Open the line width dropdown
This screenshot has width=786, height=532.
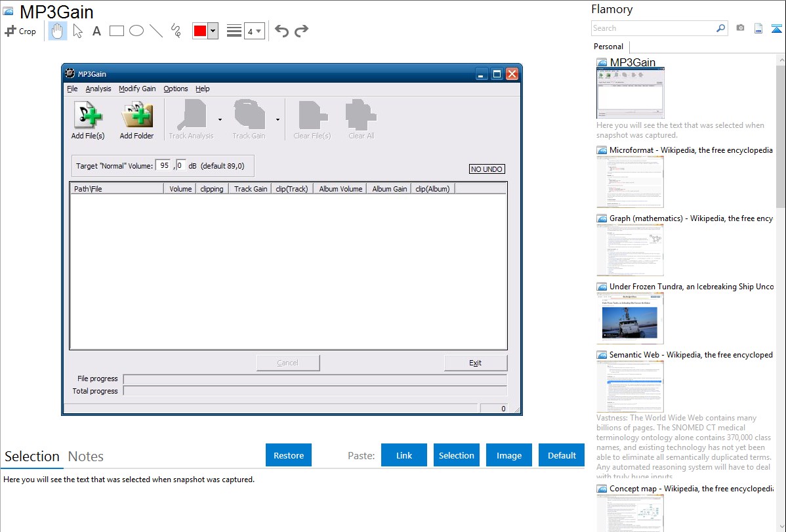[254, 31]
